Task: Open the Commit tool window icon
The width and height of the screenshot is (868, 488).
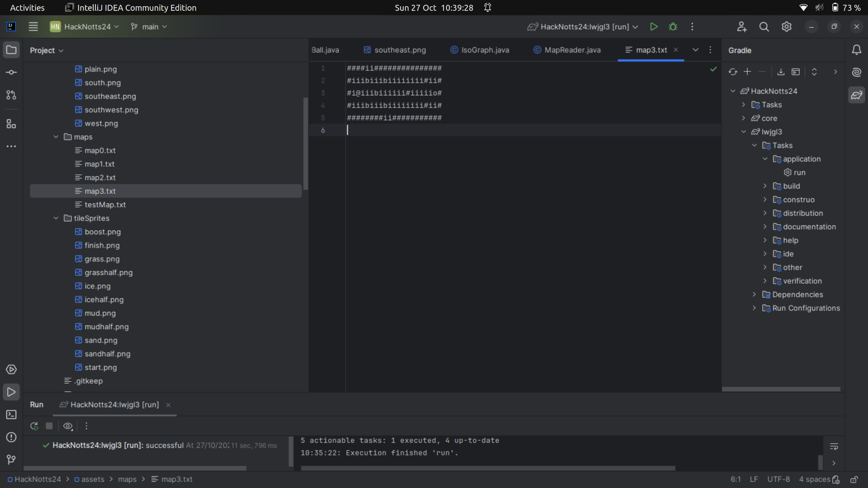Action: [x=11, y=72]
